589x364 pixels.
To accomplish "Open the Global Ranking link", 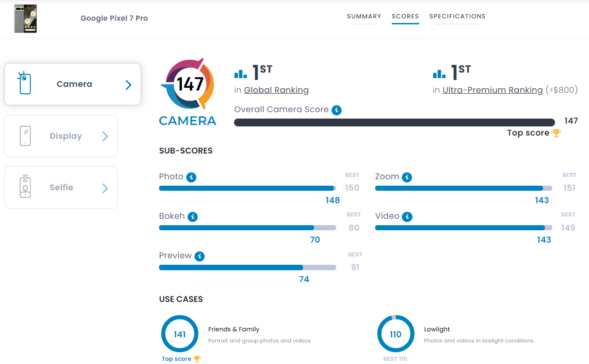I will point(276,90).
